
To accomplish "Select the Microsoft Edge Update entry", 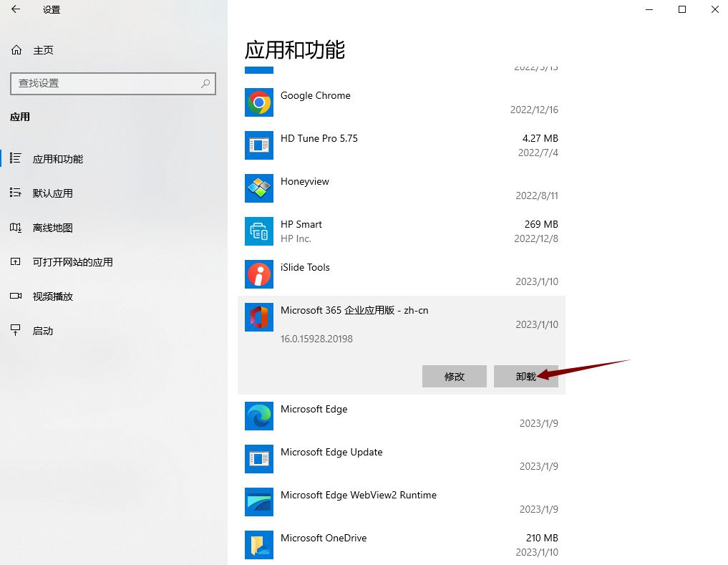I will click(x=331, y=452).
